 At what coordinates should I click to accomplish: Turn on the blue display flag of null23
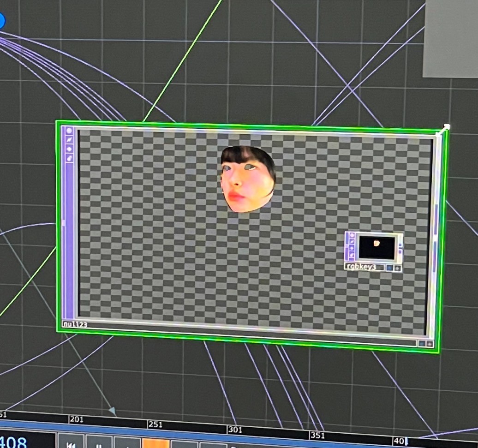point(421,343)
